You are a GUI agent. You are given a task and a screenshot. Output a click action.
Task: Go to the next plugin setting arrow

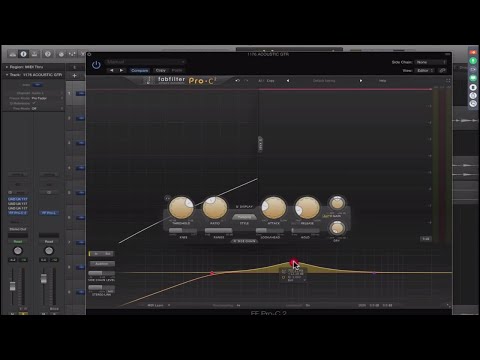121,70
